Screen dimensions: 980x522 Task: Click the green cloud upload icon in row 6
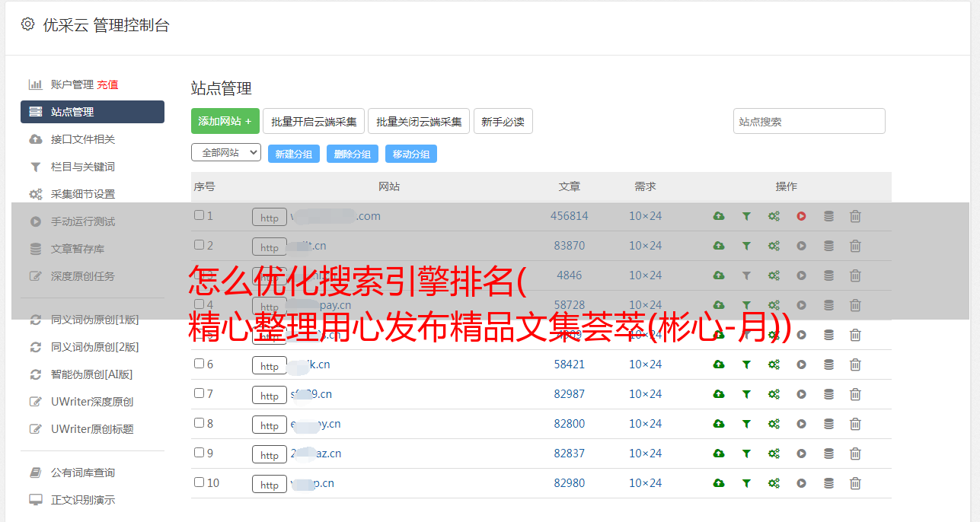(719, 364)
